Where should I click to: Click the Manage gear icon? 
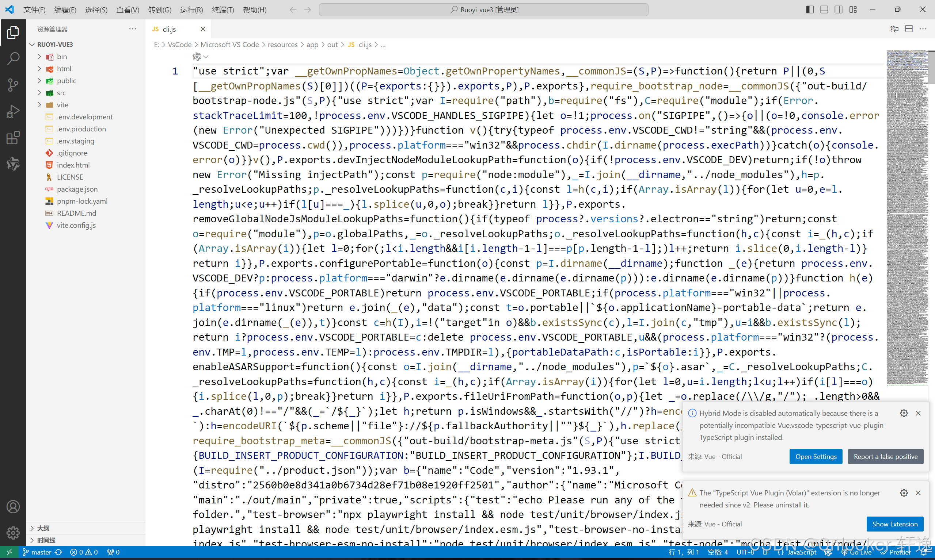pyautogui.click(x=13, y=533)
